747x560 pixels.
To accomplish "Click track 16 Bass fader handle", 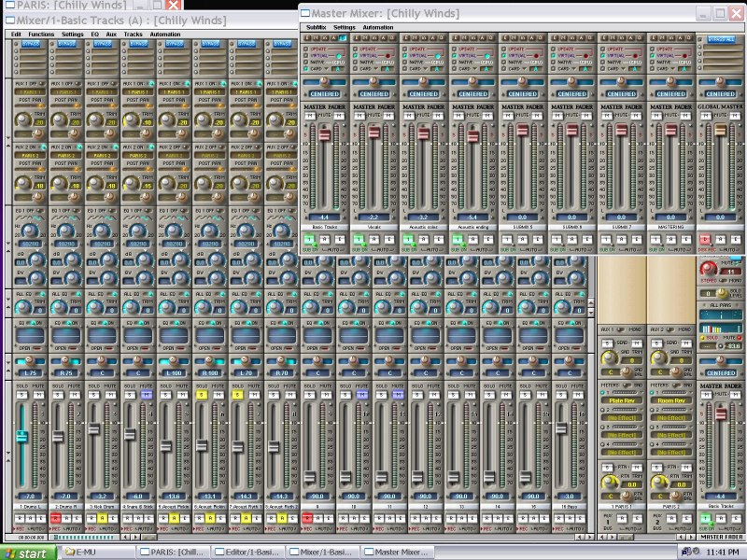I will (x=561, y=428).
